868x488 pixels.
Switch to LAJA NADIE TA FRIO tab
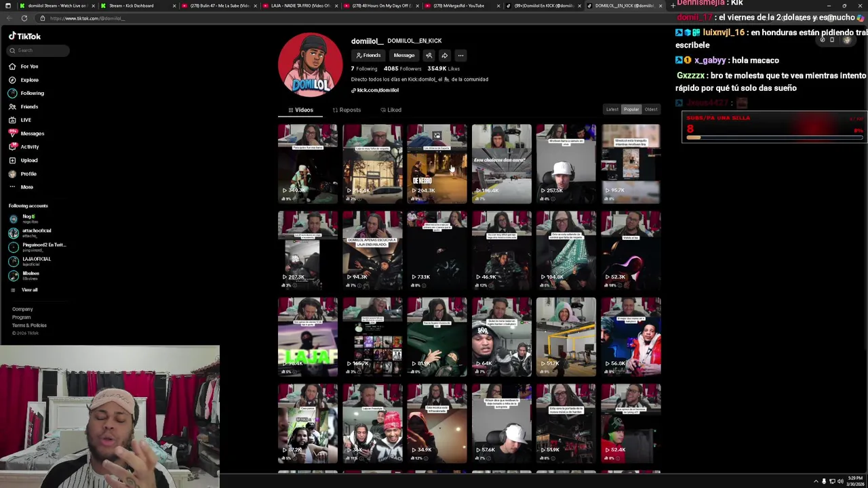tap(299, 5)
